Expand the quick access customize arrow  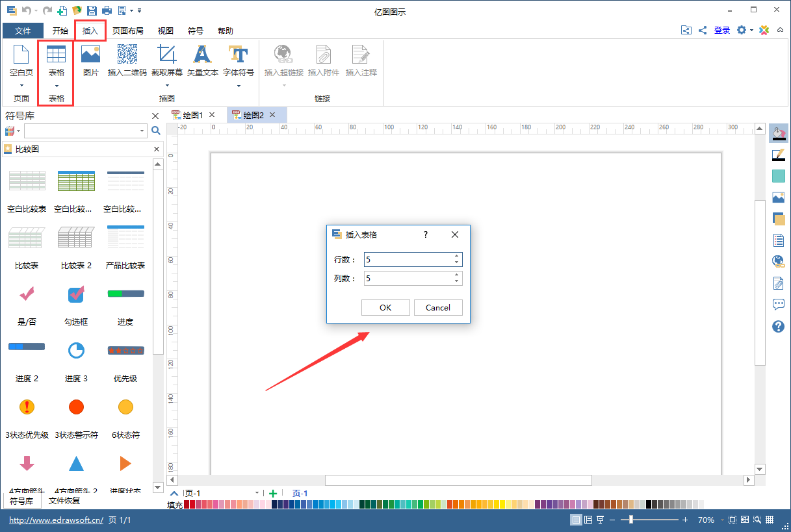(139, 10)
